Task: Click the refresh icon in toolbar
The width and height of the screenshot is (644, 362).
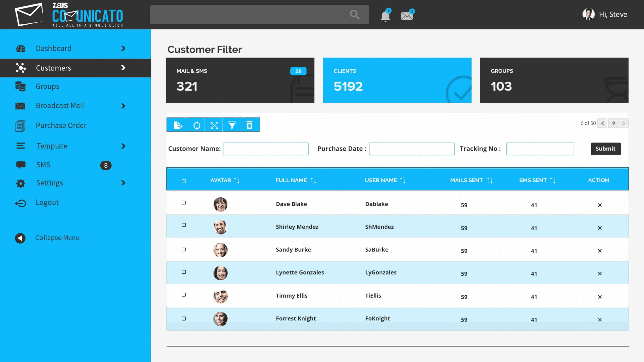Action: pyautogui.click(x=196, y=125)
